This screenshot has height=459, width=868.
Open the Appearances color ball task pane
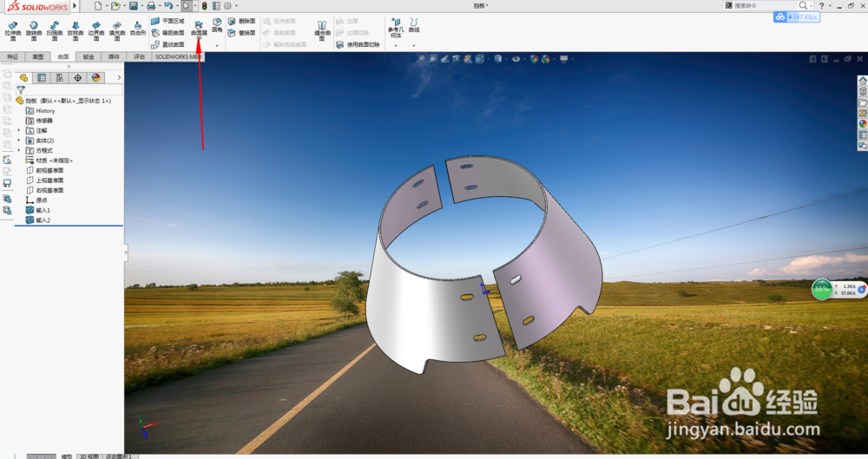click(x=863, y=124)
